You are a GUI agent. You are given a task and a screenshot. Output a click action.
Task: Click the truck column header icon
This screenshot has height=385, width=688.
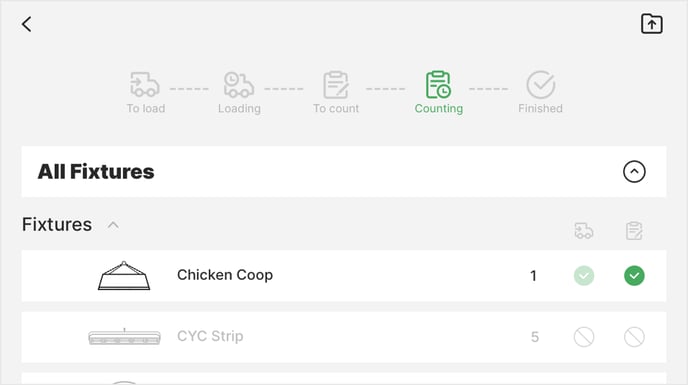click(584, 230)
